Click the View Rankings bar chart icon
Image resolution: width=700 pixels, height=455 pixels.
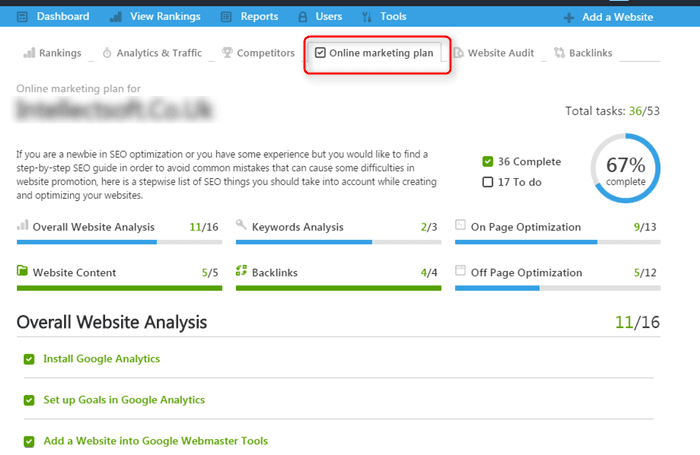coord(116,17)
